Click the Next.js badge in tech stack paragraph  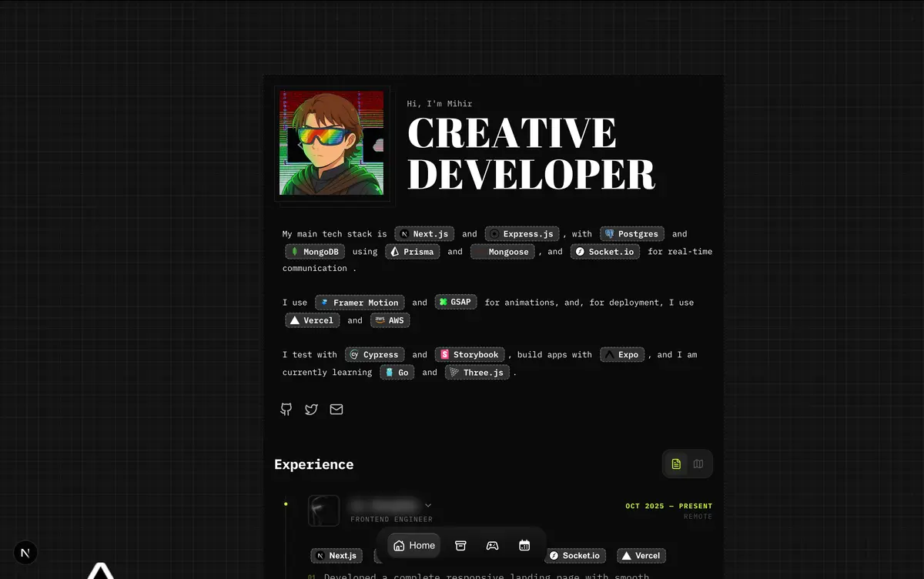(x=425, y=234)
